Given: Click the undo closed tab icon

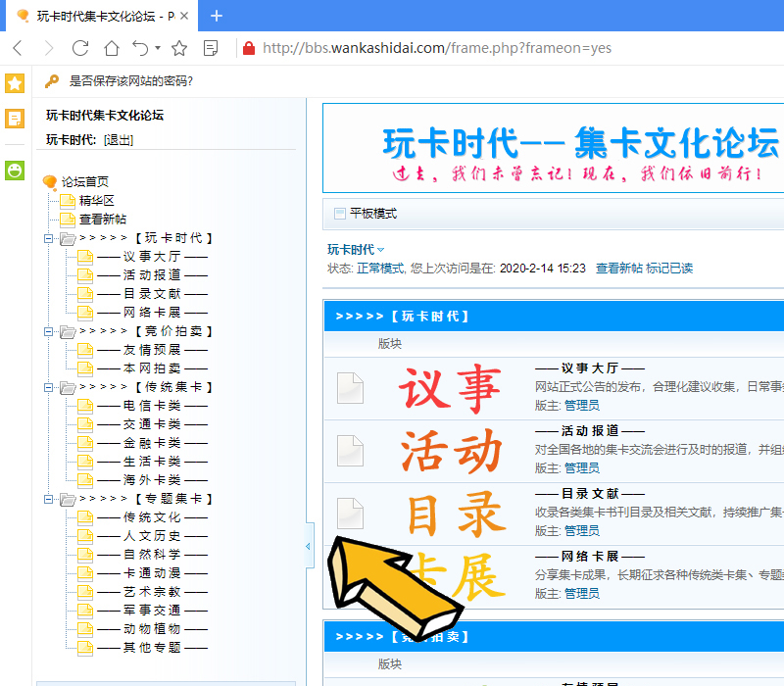Looking at the screenshot, I should tap(140, 48).
